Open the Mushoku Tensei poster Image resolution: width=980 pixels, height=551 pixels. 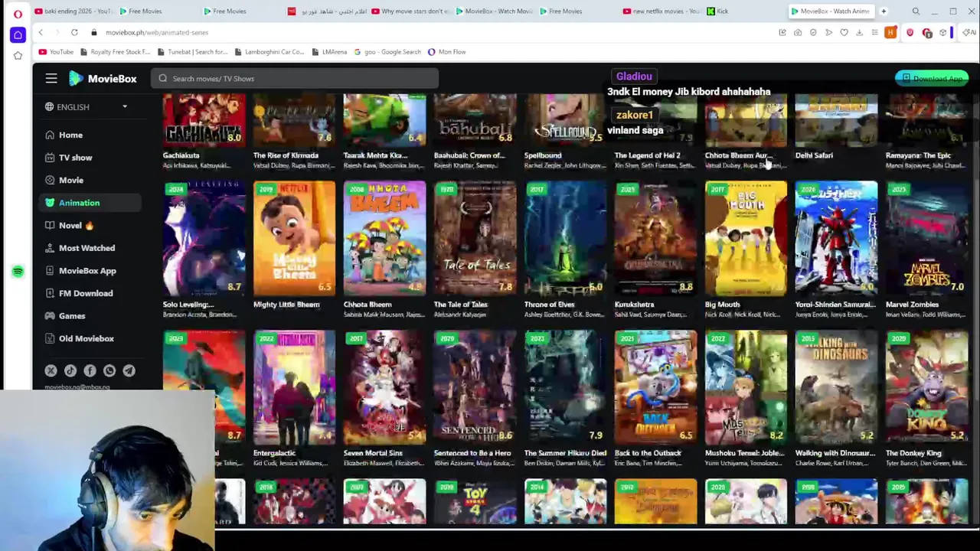pos(746,388)
